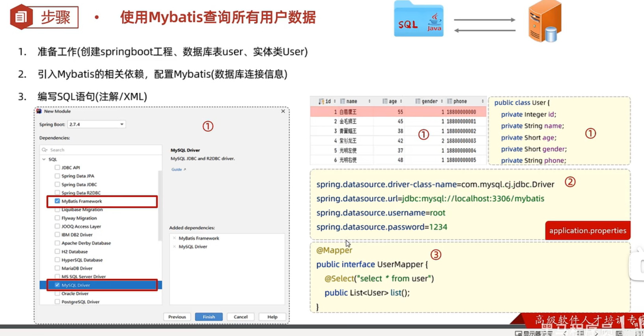The width and height of the screenshot is (644, 336).
Task: Click the magnifier icon in the dependencies search box
Action: (45, 150)
